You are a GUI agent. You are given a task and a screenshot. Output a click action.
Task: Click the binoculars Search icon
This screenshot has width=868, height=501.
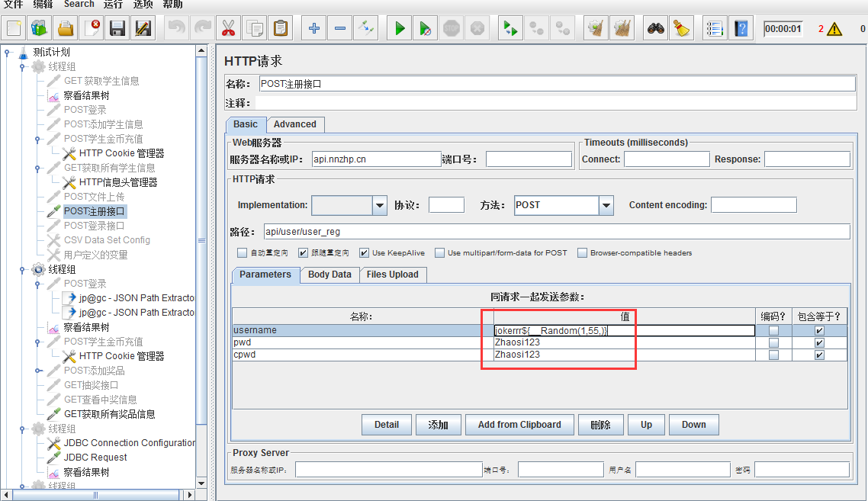coord(656,29)
